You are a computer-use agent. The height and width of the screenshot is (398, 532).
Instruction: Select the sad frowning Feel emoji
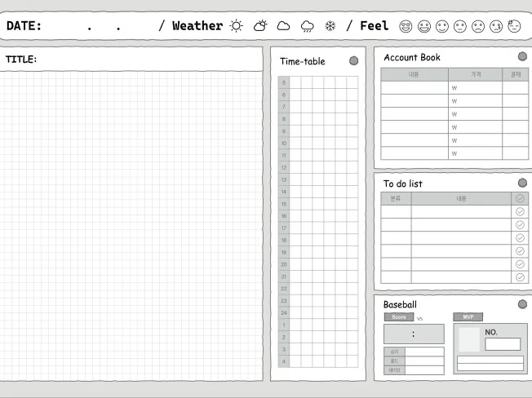pyautogui.click(x=478, y=26)
